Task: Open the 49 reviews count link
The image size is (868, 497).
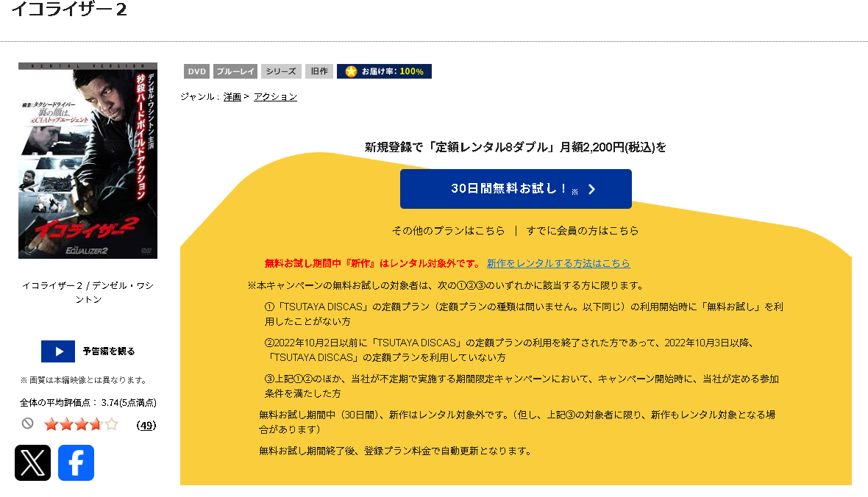Action: click(146, 425)
